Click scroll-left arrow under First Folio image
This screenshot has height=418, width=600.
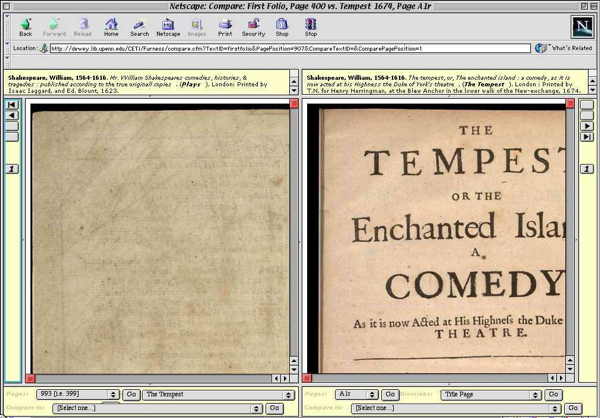276,379
